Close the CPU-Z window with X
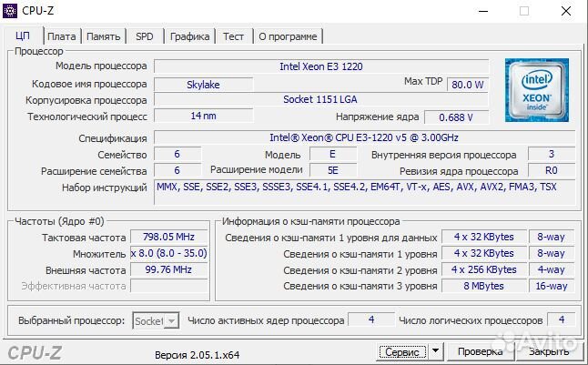Screen dimensions: 588x365 click(566, 11)
